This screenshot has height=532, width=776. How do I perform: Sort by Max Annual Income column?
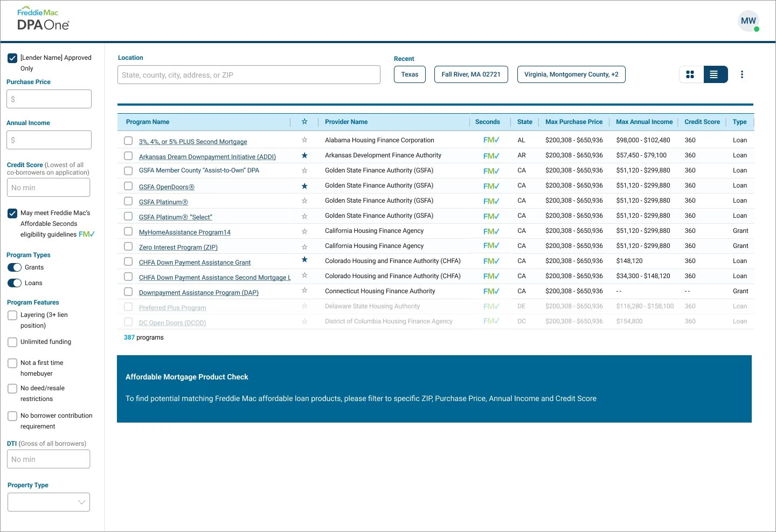[x=644, y=122]
